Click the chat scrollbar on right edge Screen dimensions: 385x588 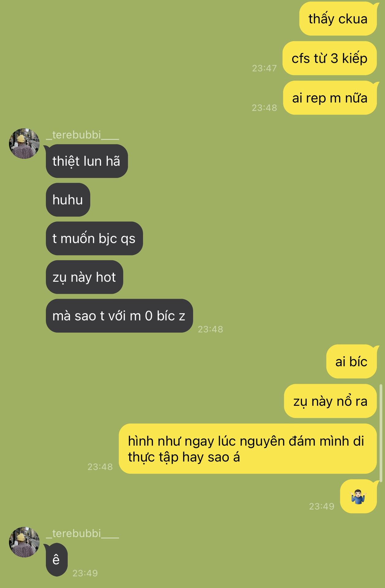[x=381, y=433]
